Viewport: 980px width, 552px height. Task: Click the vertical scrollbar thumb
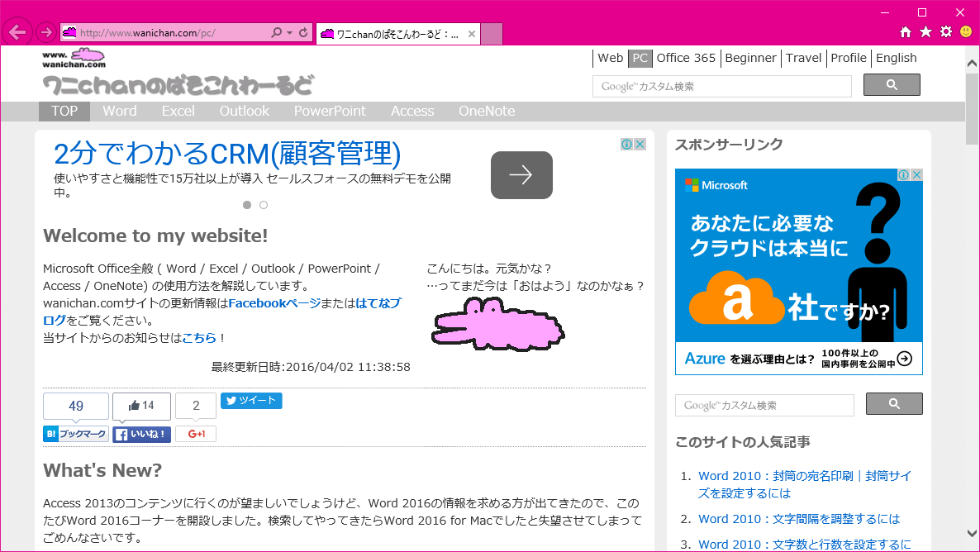(972, 109)
